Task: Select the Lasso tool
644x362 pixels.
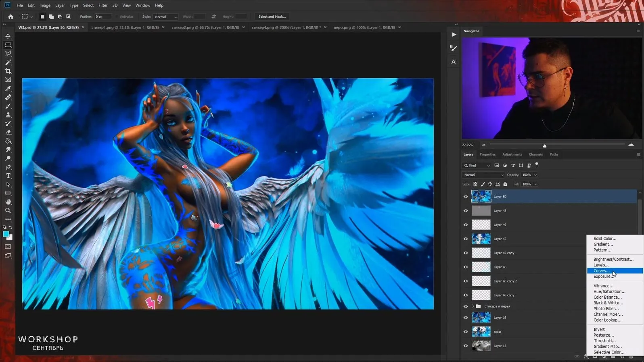Action: coord(8,54)
